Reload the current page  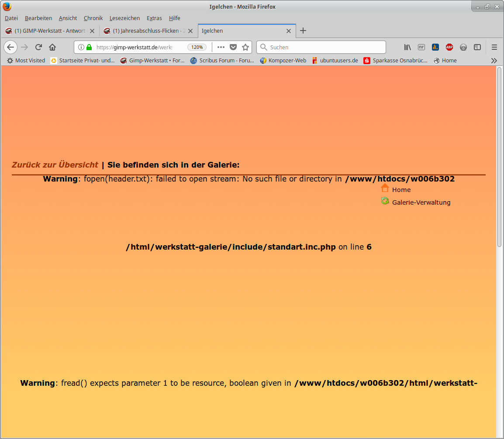point(38,47)
